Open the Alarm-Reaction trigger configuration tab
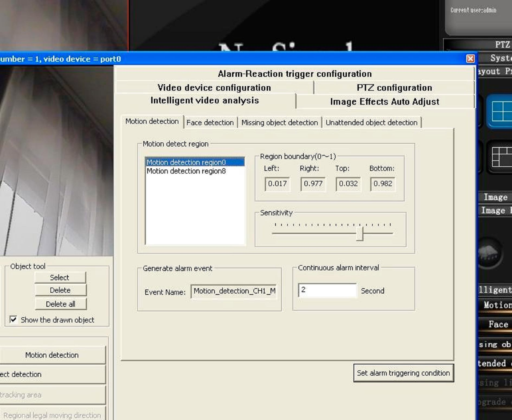 pyautogui.click(x=295, y=74)
